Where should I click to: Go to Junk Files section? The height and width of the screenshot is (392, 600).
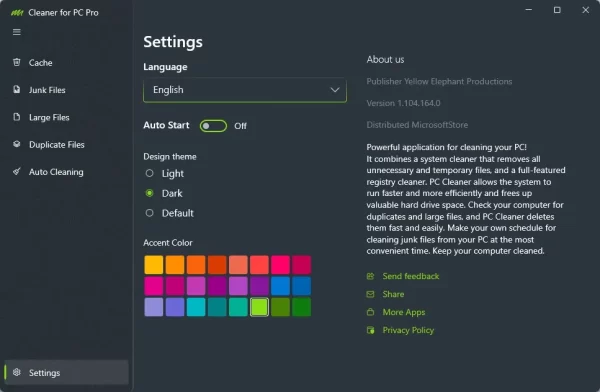(x=67, y=90)
